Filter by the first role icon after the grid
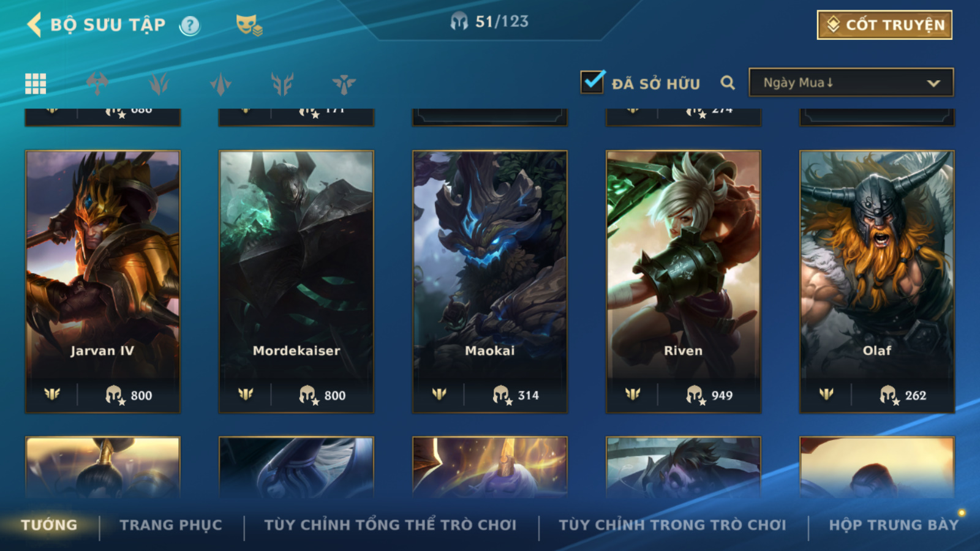Screen dimensions: 980x551 tap(97, 83)
